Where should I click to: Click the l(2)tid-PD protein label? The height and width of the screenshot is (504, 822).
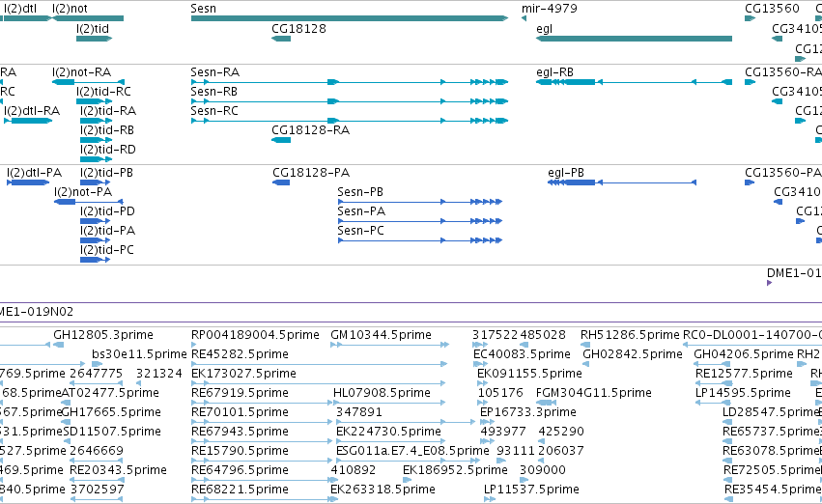coord(107,211)
